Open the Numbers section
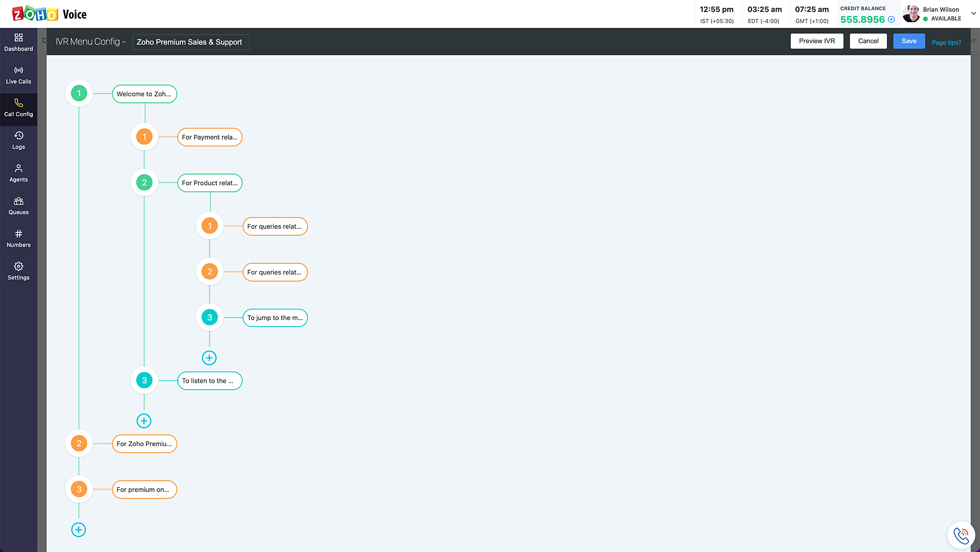Image resolution: width=980 pixels, height=552 pixels. 19,238
